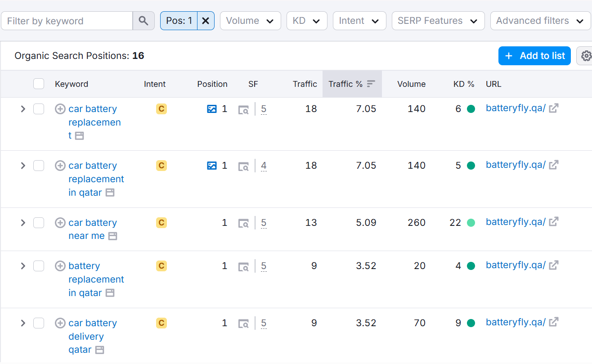Sort by the Traffic % column header
592x364 pixels.
(x=352, y=84)
